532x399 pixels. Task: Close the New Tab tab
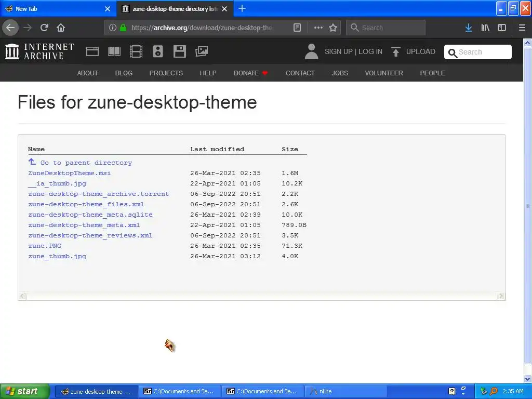108,9
